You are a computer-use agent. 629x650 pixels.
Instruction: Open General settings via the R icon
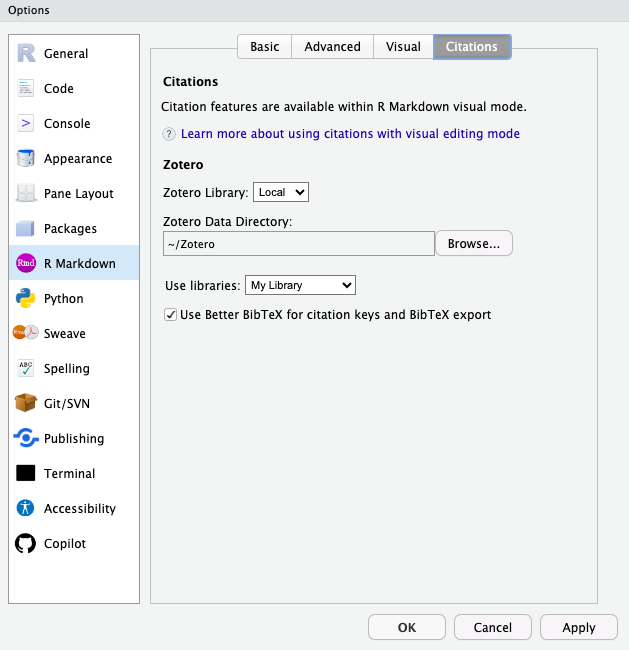tap(26, 53)
